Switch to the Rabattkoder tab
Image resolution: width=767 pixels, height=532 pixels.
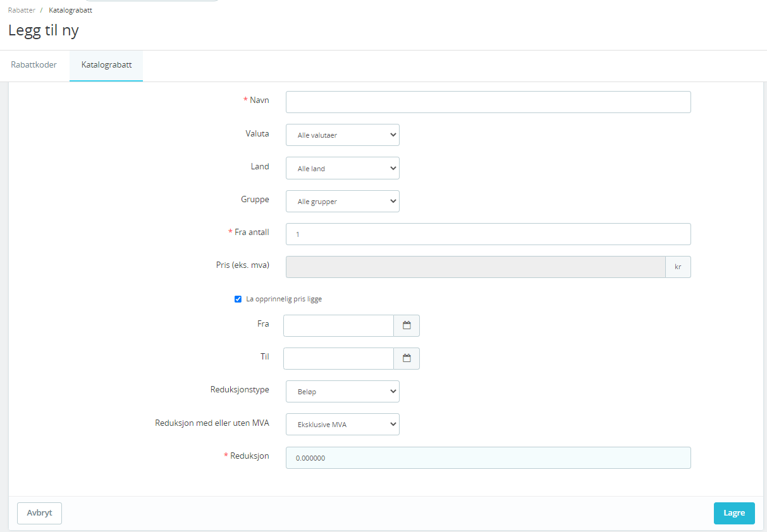point(34,64)
